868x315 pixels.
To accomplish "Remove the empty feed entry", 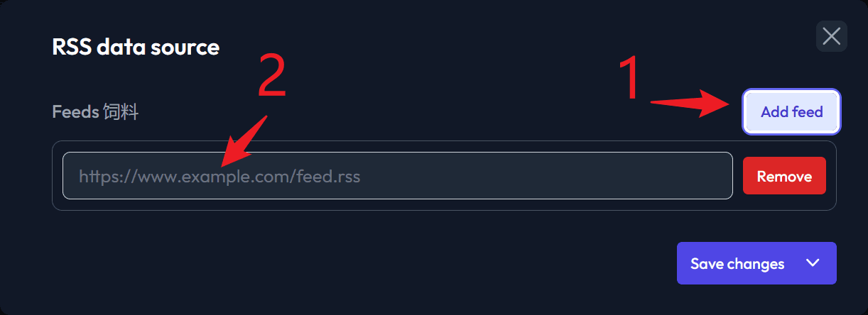I will pyautogui.click(x=784, y=176).
